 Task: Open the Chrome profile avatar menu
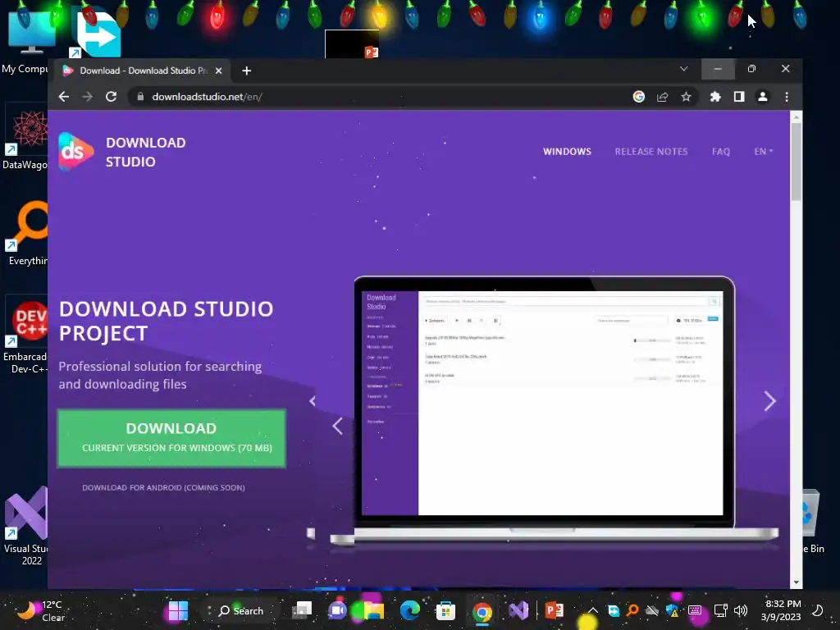click(762, 97)
